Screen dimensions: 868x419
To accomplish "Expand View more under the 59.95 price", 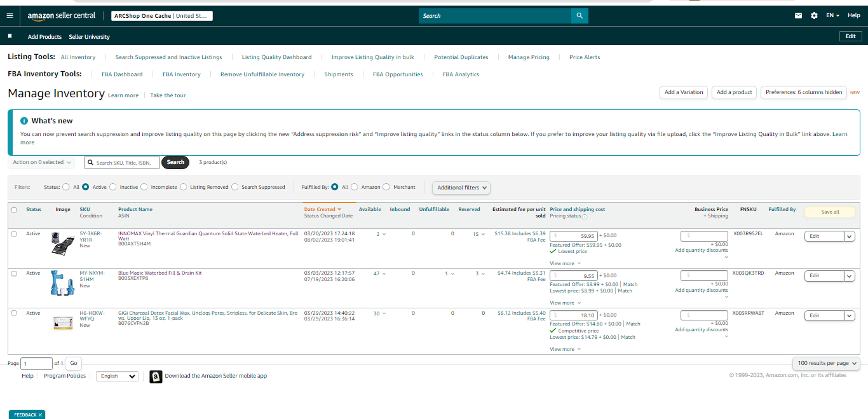I will [565, 263].
